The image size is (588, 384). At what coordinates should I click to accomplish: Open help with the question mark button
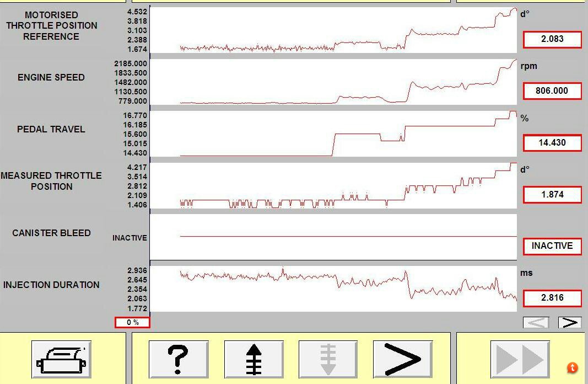click(179, 359)
